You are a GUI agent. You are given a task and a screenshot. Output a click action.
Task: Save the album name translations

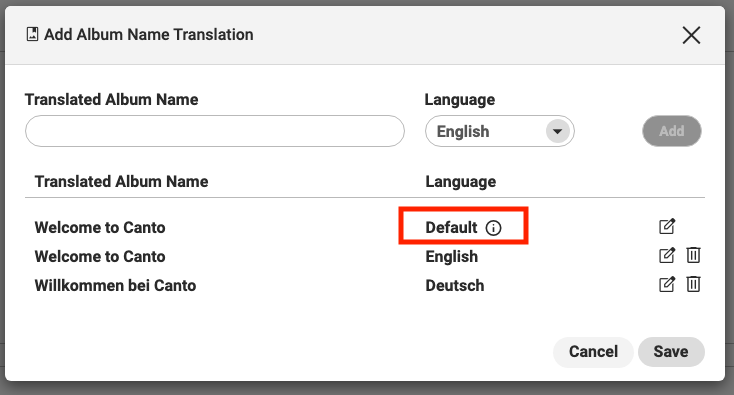(671, 351)
